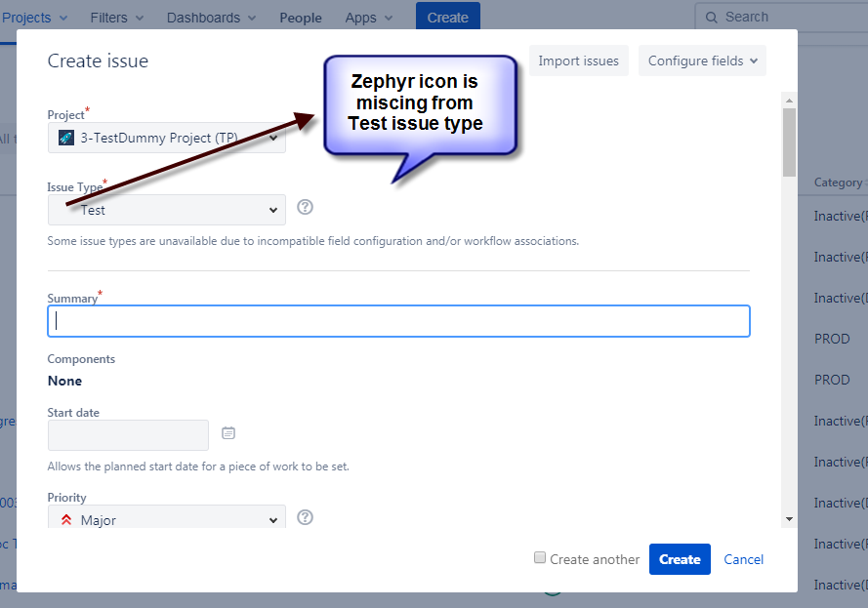Click the "Priority" field label
868x608 pixels.
click(67, 498)
